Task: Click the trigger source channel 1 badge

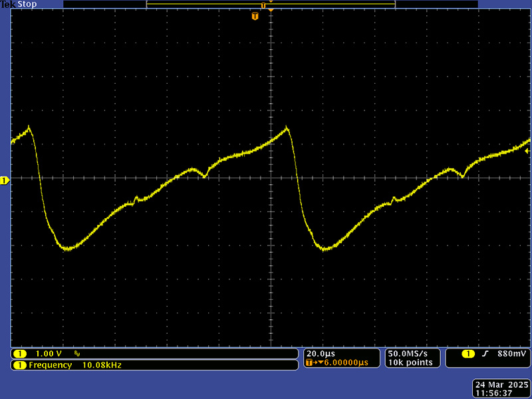Action: pos(468,354)
